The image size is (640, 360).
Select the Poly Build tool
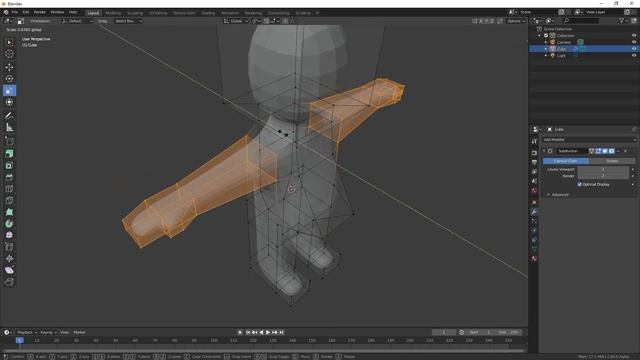pyautogui.click(x=9, y=212)
